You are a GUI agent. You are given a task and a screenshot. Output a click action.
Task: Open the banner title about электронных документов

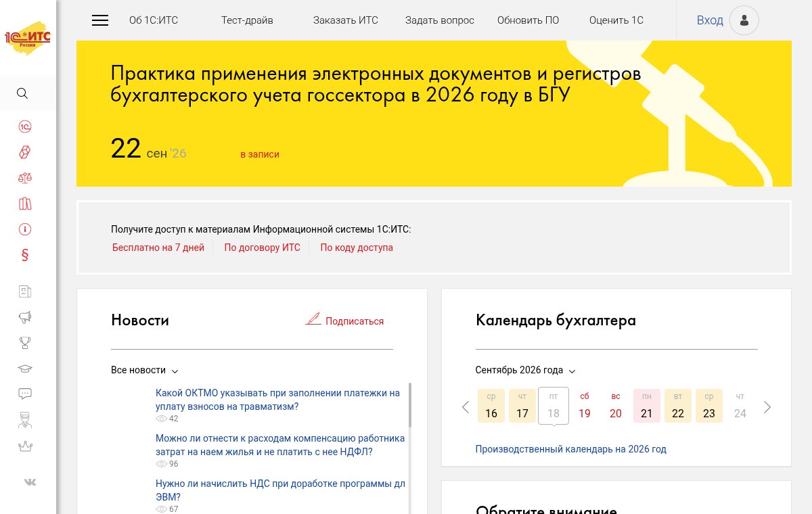376,85
